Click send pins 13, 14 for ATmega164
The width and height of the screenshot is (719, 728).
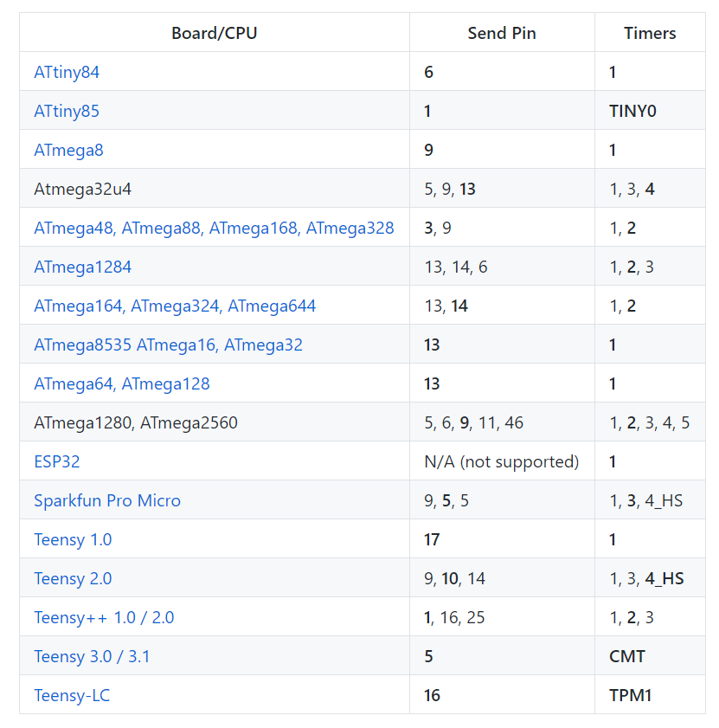(x=446, y=306)
